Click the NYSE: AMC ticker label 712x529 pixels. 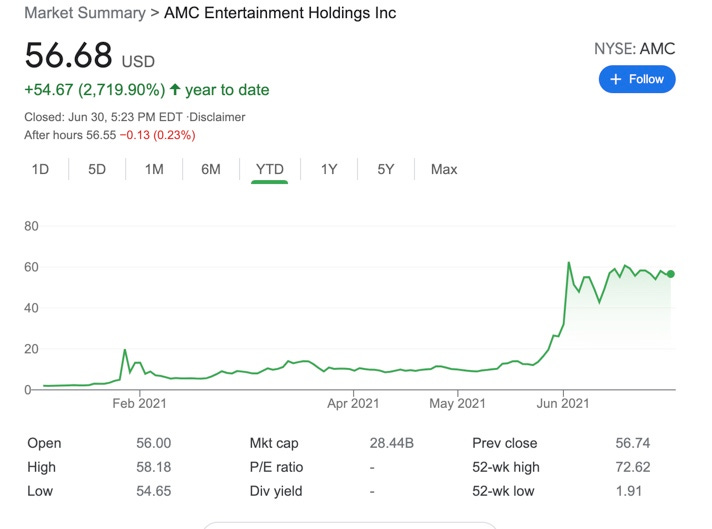(x=634, y=49)
